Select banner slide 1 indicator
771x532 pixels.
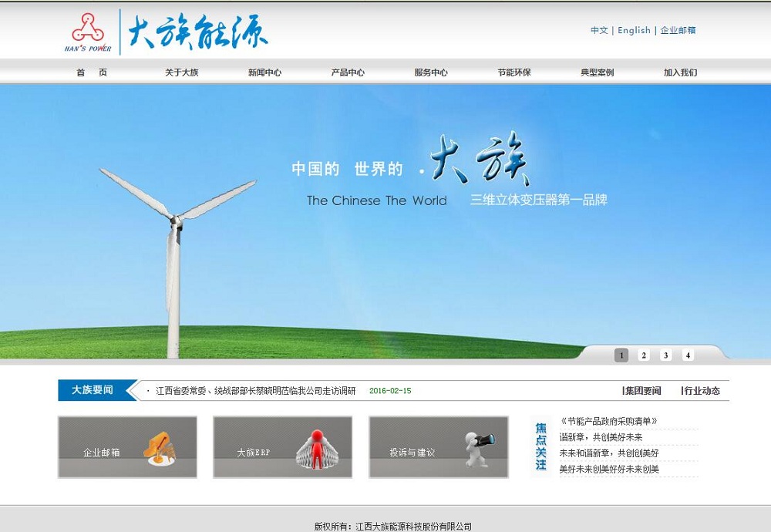(x=621, y=355)
